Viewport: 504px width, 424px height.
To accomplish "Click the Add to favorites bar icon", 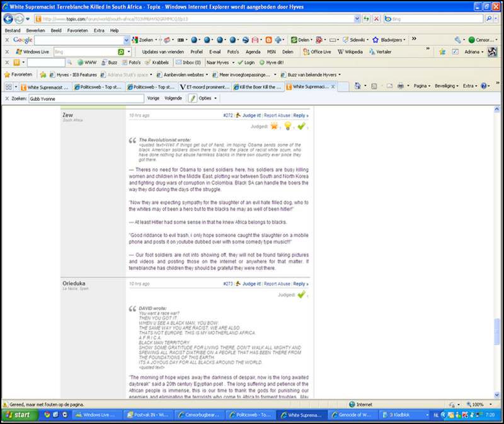I will tap(43, 75).
